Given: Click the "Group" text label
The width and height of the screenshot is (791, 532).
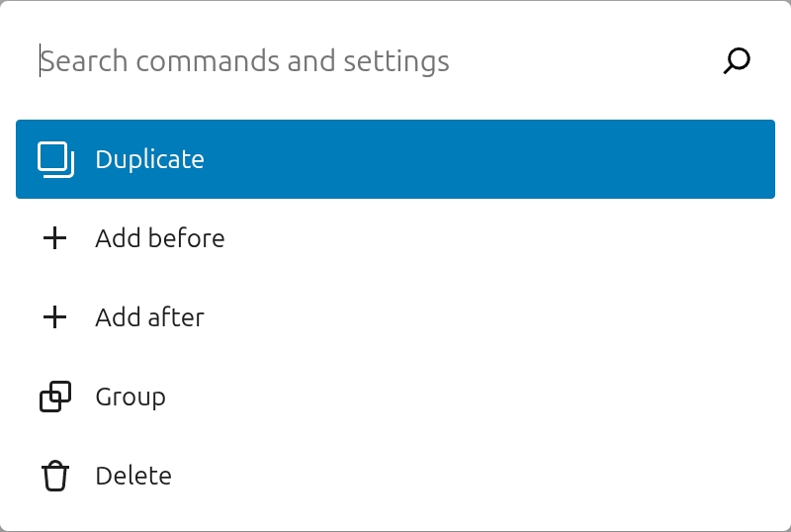Looking at the screenshot, I should coord(131,397).
